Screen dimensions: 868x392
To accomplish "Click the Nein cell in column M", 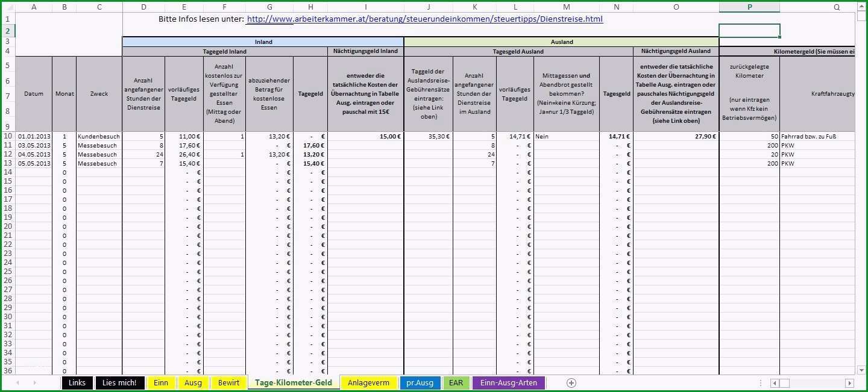I will tap(567, 137).
